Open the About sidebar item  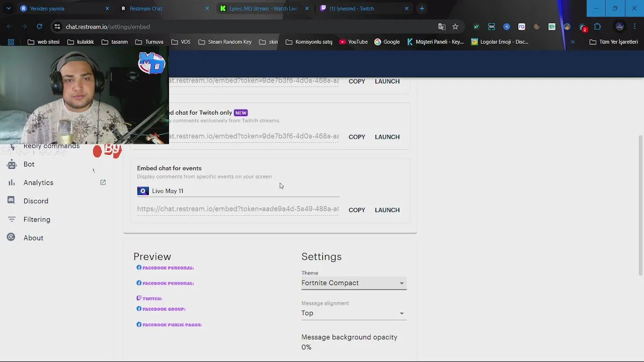click(x=33, y=238)
